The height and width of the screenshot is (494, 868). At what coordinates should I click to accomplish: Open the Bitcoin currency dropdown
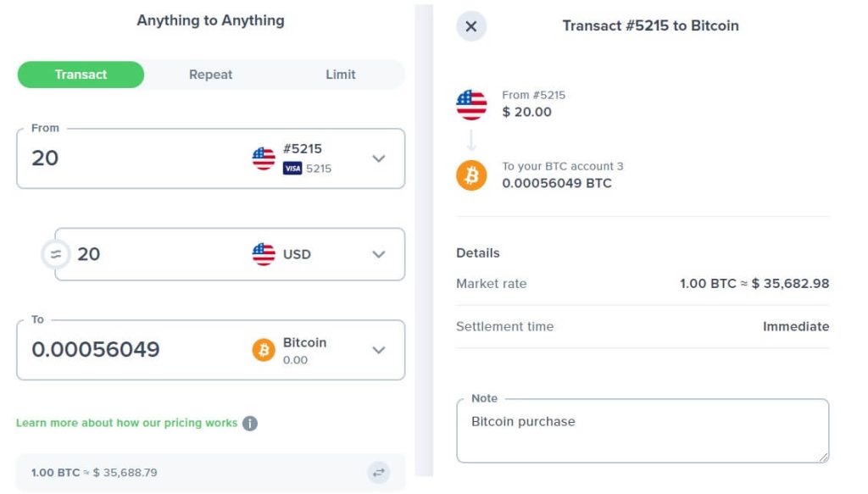point(381,350)
